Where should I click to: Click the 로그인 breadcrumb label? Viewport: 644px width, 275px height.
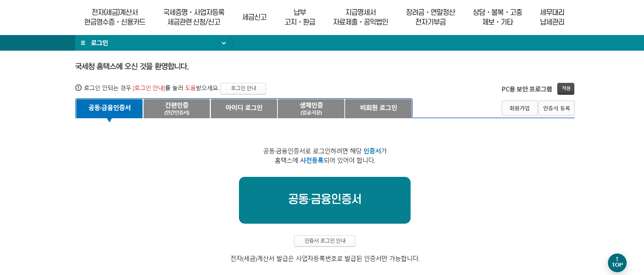coord(99,43)
